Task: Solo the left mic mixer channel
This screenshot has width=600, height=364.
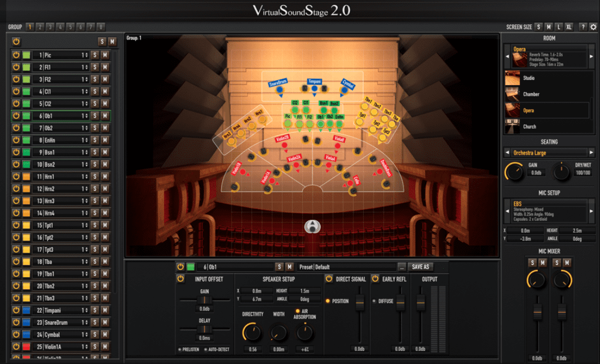Action: [x=532, y=263]
